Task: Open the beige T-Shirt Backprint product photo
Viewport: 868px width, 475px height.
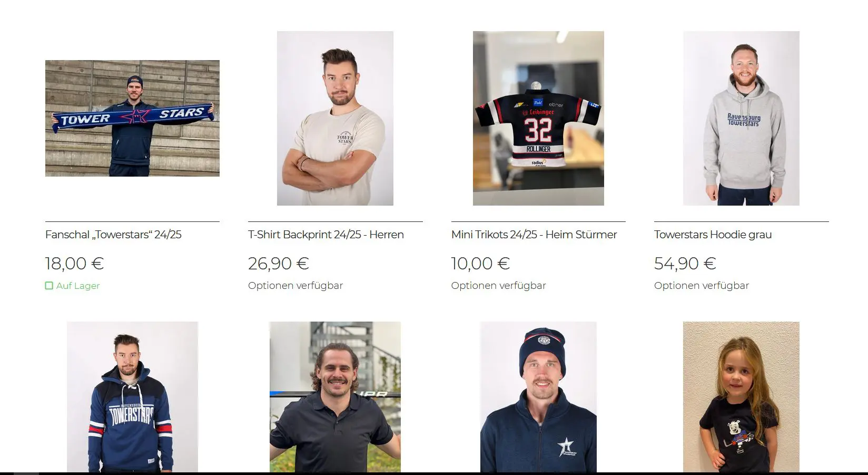Action: 335,118
